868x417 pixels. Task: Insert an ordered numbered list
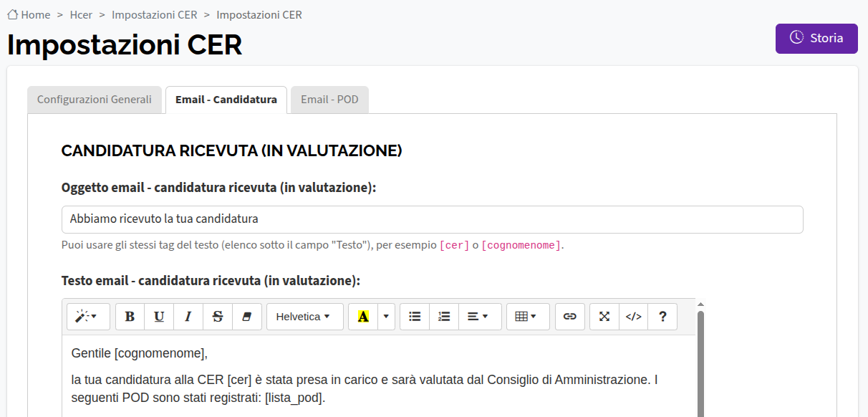tap(444, 317)
